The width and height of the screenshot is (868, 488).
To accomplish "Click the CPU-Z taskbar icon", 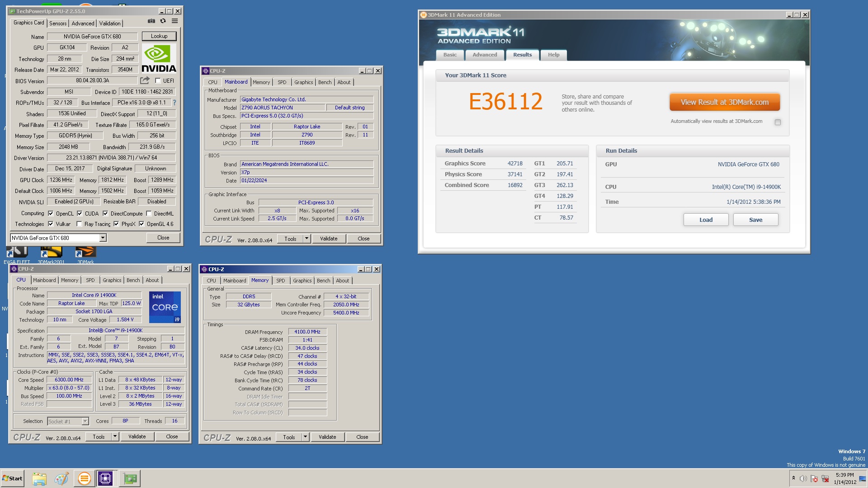I will (x=105, y=479).
